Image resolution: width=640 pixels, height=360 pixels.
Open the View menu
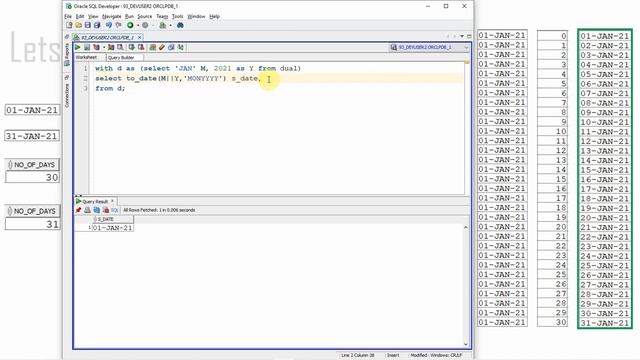[93, 16]
